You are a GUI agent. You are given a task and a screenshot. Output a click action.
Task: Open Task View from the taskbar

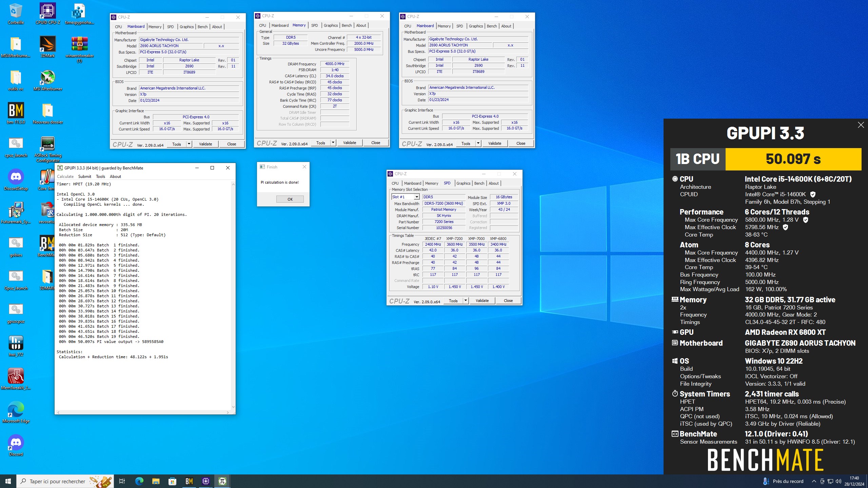click(122, 481)
